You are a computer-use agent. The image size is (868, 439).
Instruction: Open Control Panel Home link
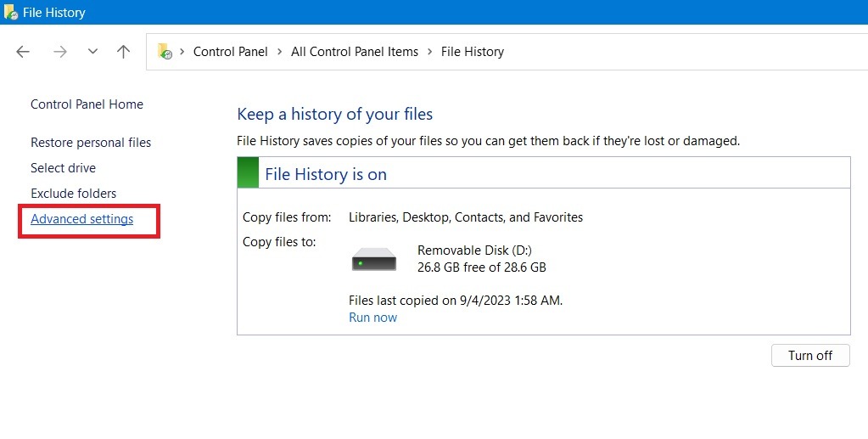[87, 104]
